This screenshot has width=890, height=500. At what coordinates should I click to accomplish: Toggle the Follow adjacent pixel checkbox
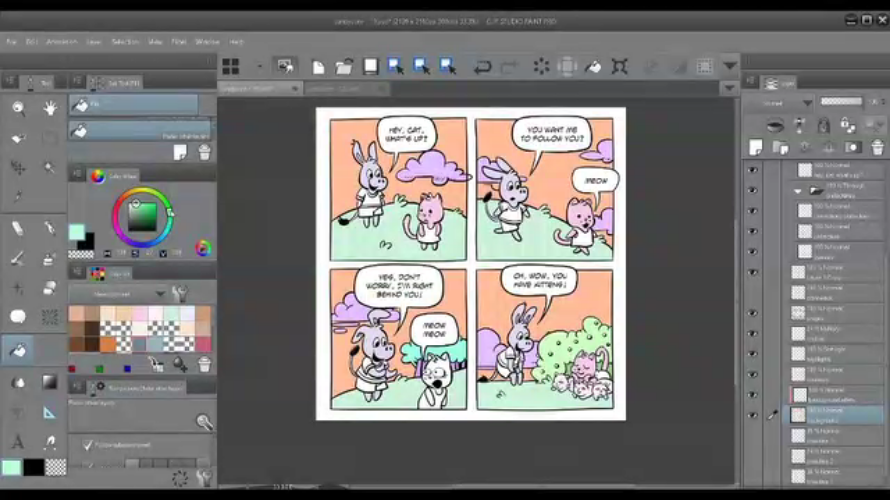coord(87,445)
